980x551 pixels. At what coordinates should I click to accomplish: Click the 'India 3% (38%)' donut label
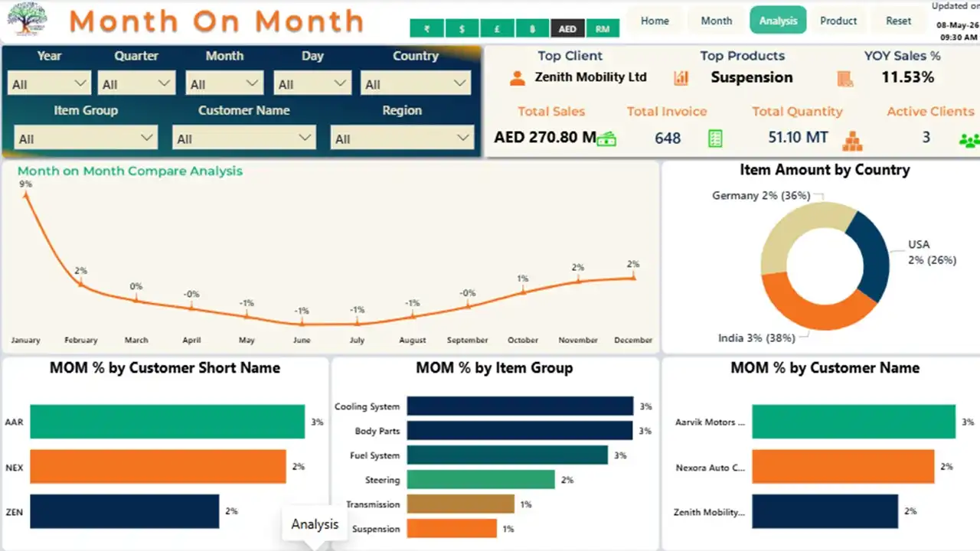point(756,337)
